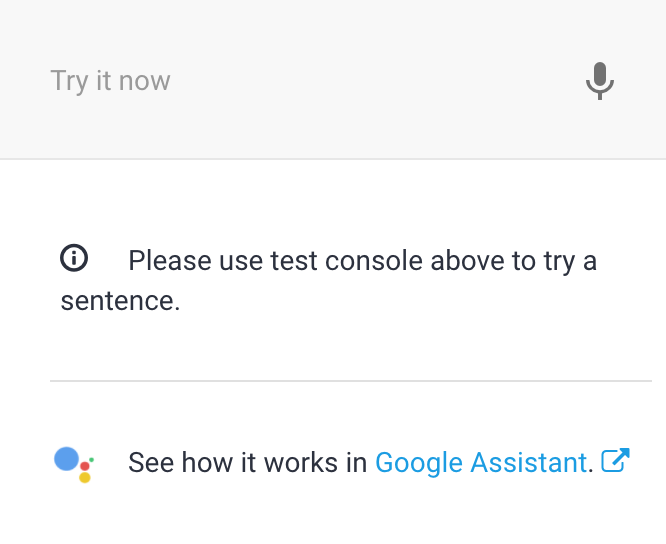Click the divider line above 'See how it works'
This screenshot has width=666, height=544.
pos(351,381)
